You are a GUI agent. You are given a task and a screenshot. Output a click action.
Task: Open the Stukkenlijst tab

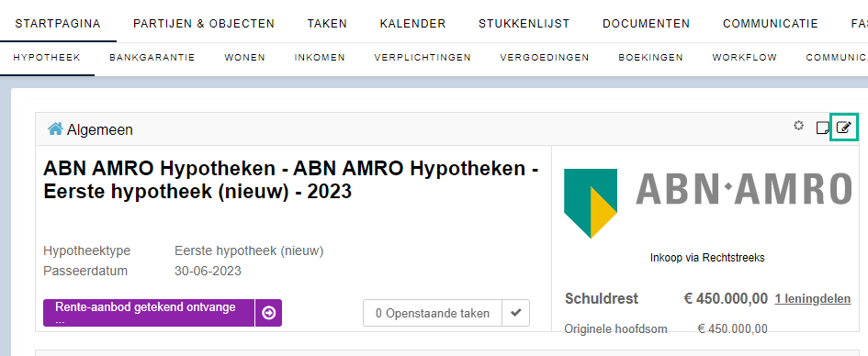pyautogui.click(x=524, y=24)
